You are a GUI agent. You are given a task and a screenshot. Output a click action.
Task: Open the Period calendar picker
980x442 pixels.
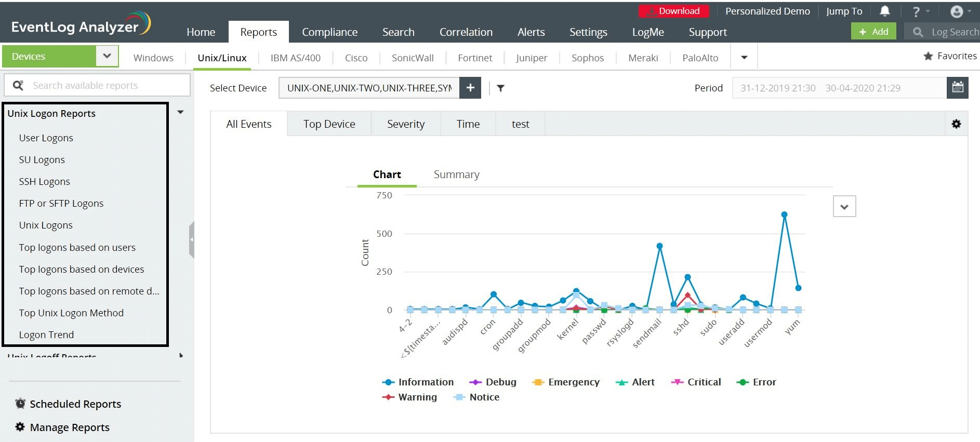958,88
